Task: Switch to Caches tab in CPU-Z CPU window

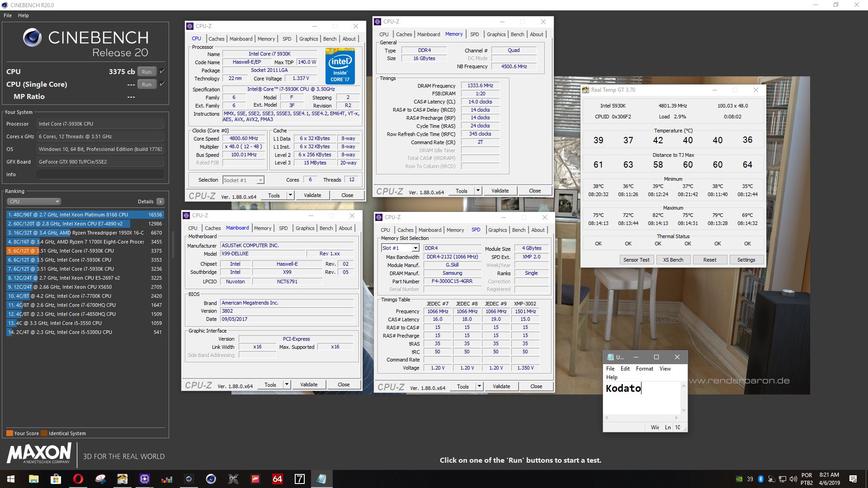Action: point(216,39)
